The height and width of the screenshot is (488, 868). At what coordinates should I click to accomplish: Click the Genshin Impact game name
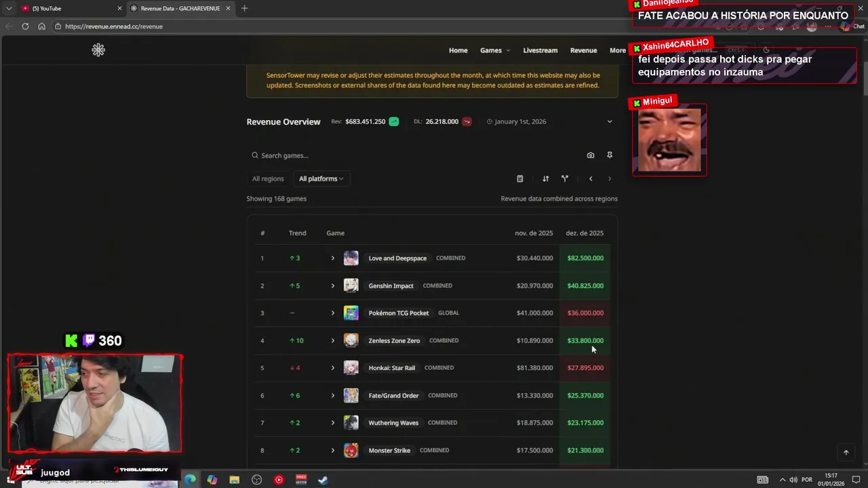(x=391, y=285)
